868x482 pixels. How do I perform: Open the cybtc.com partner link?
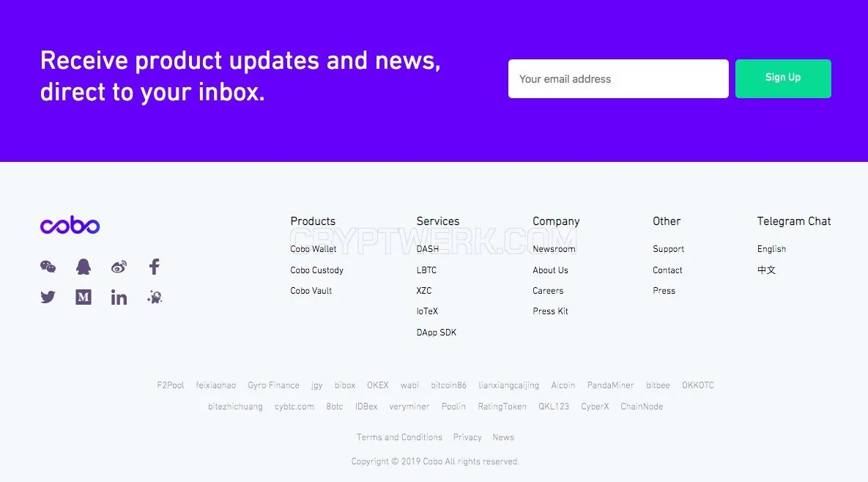point(294,407)
